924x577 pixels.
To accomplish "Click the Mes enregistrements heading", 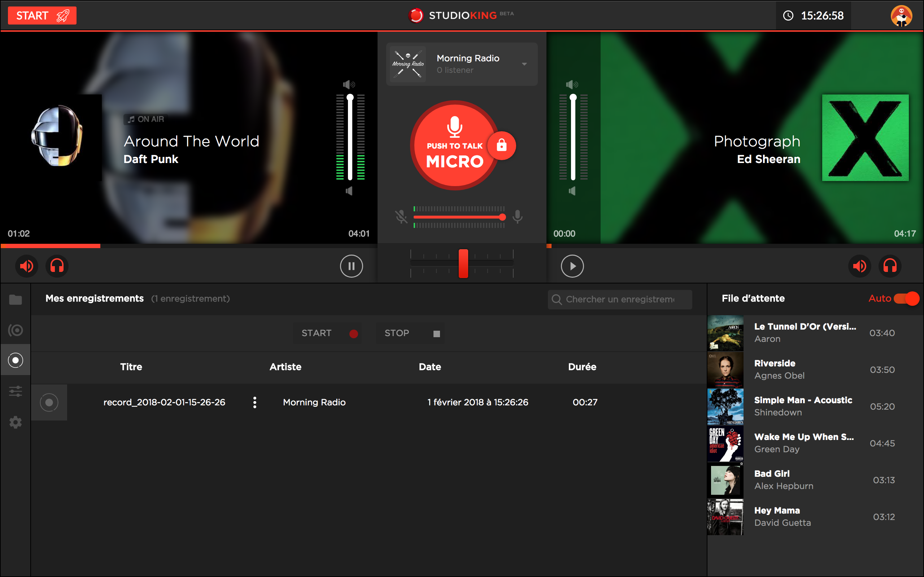I will pos(94,299).
